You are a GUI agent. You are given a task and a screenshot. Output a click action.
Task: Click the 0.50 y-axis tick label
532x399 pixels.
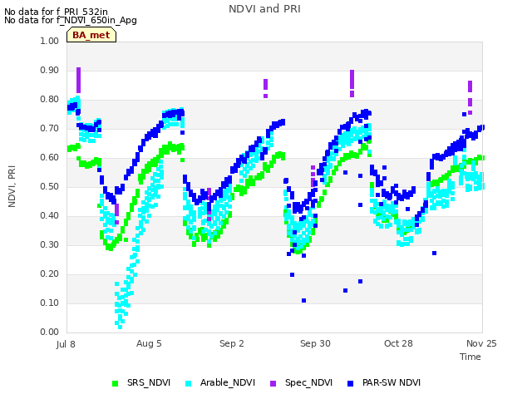click(x=50, y=186)
